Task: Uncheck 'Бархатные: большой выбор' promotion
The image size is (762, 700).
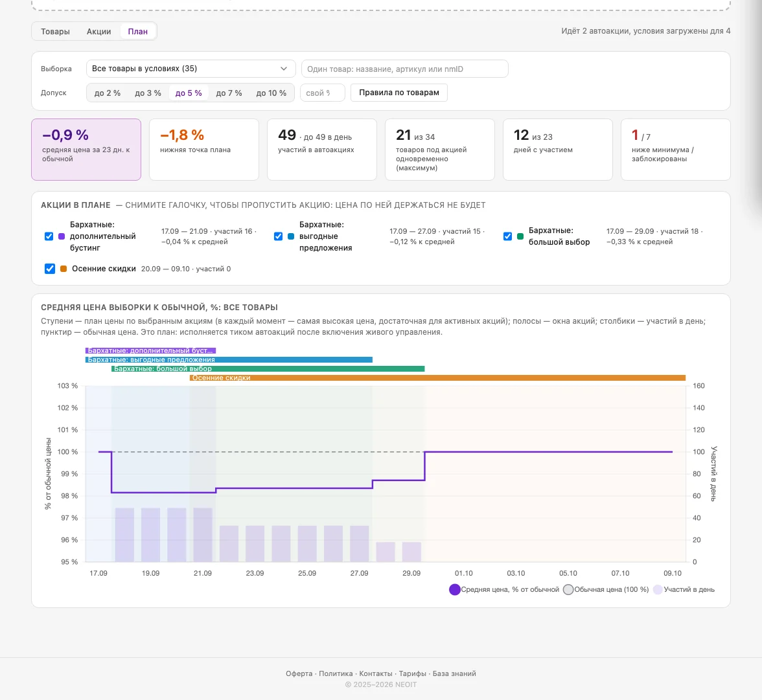Action: point(507,236)
